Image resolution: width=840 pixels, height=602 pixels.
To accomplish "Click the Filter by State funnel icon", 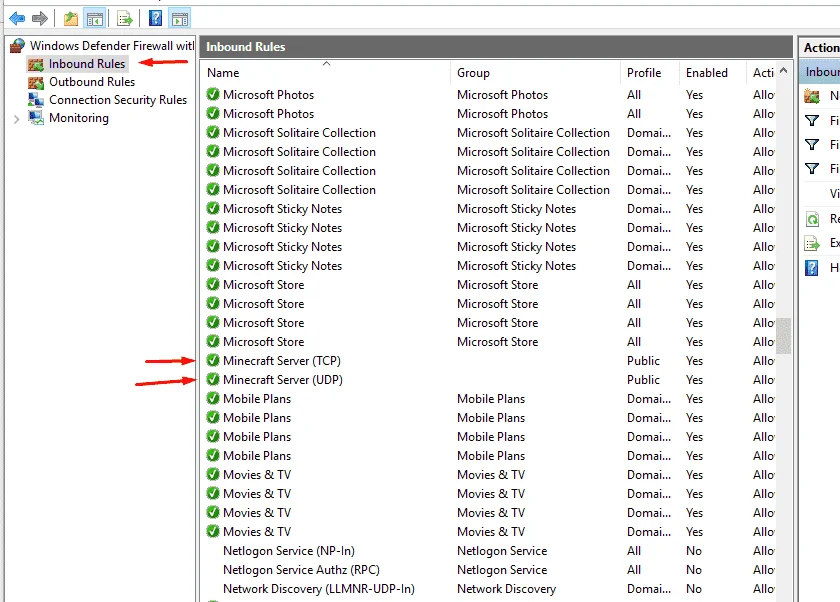I will click(812, 145).
